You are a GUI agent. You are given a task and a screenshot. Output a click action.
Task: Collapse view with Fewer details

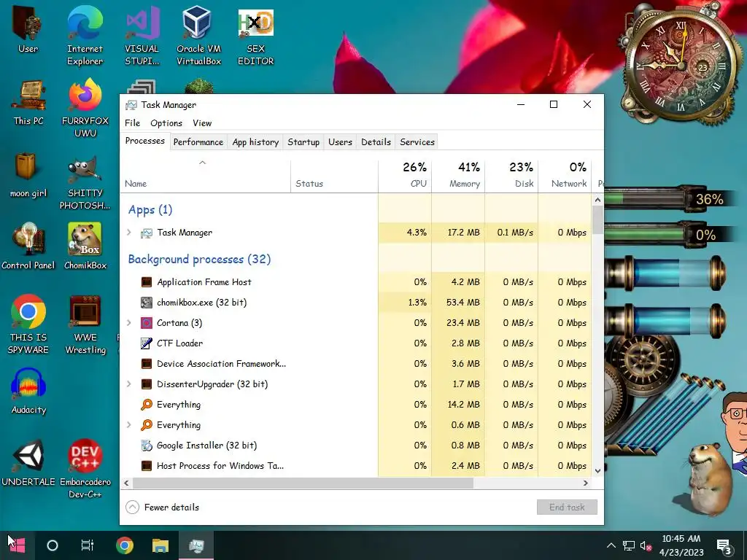click(x=163, y=507)
